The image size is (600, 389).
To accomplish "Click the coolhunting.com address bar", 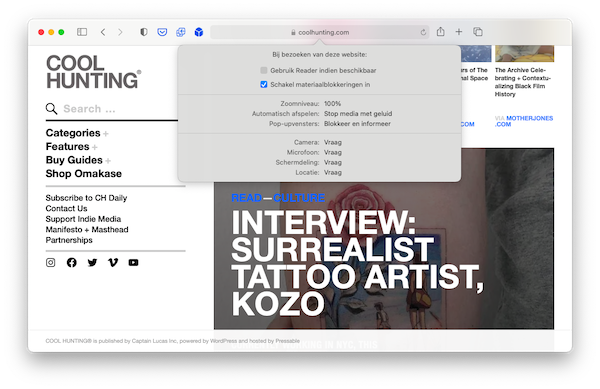I will tap(320, 33).
